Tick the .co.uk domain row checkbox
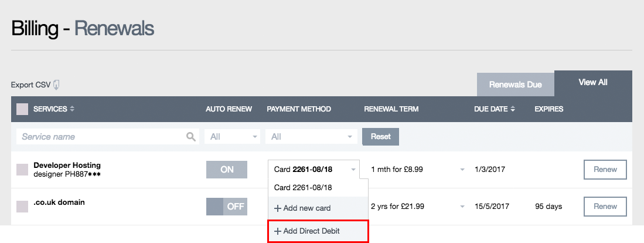Viewport: 644px width, 243px height. (x=22, y=206)
